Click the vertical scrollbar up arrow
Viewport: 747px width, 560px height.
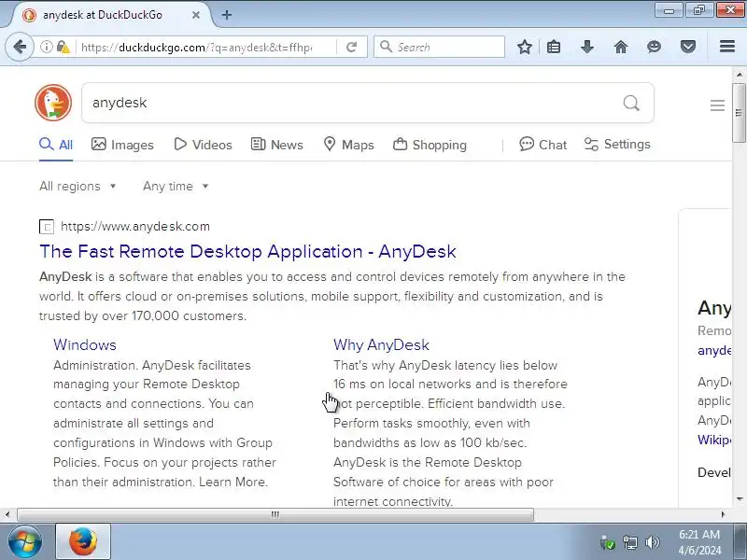click(739, 75)
